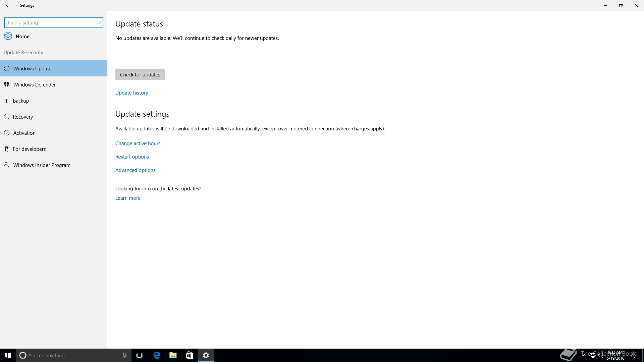The width and height of the screenshot is (644, 362).
Task: Open Restart options link
Action: coord(132,157)
